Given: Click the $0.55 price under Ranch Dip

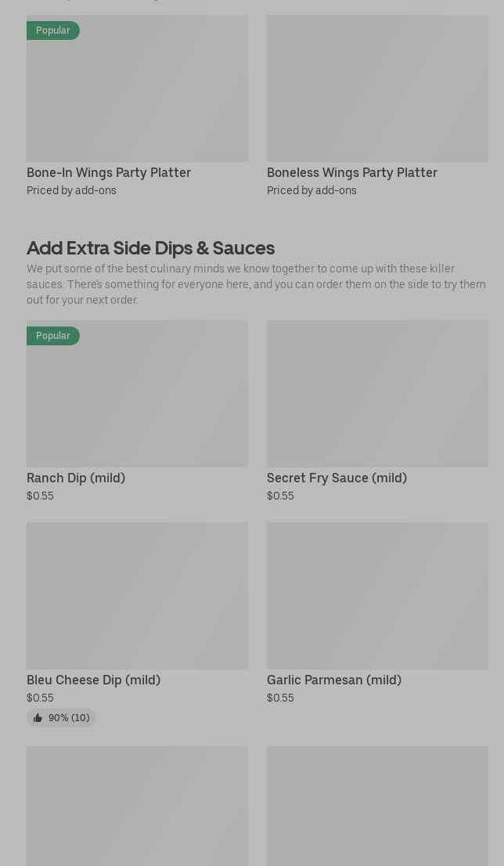Looking at the screenshot, I should coord(40,496).
